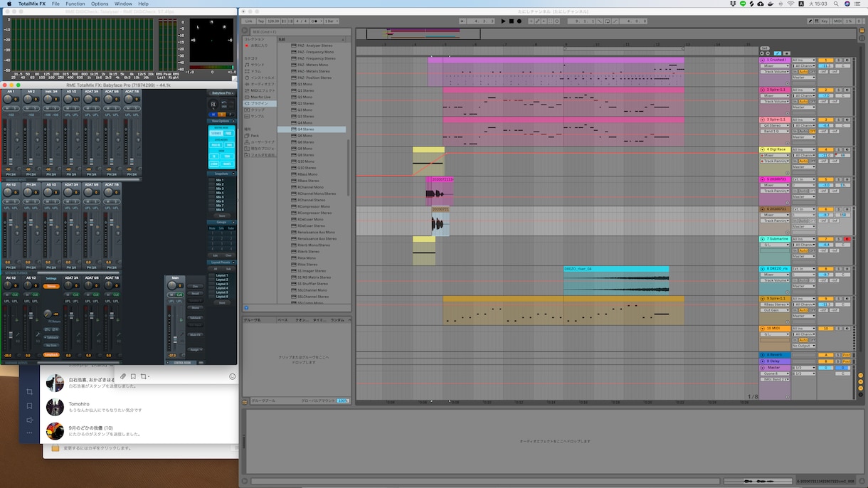Select the PAZ- Analyzer Stereo plugin
868x488 pixels.
314,46
